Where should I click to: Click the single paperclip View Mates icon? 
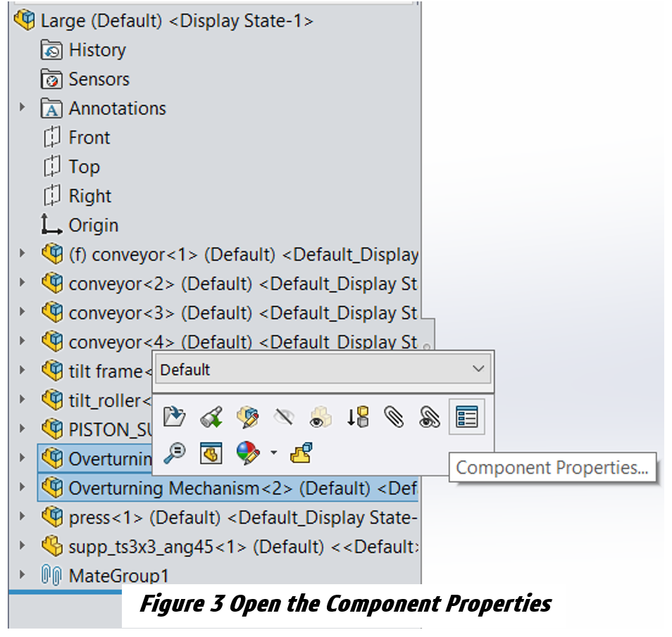[x=394, y=417]
